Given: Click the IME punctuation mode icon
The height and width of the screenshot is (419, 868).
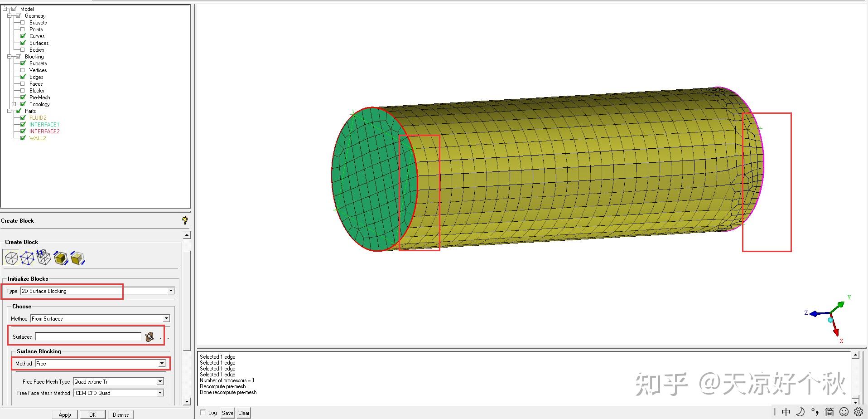Looking at the screenshot, I should click(x=815, y=412).
